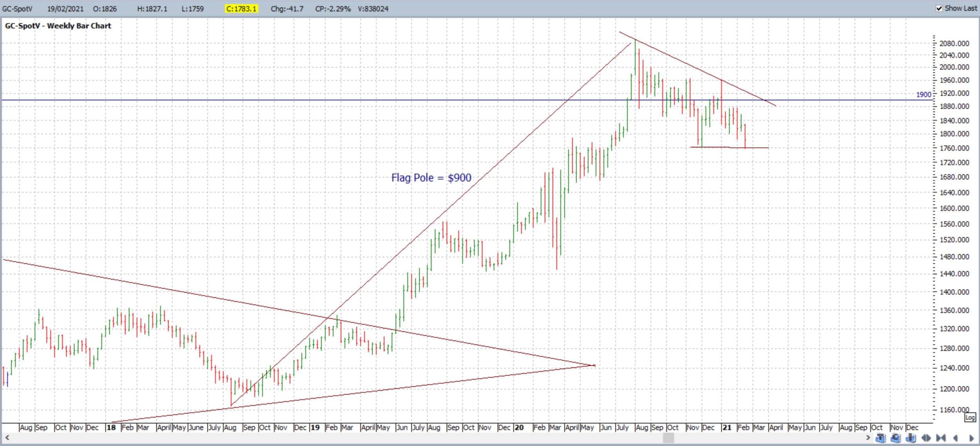Step chart back with single left triangle
This screenshot has width=980, height=446.
(956, 438)
